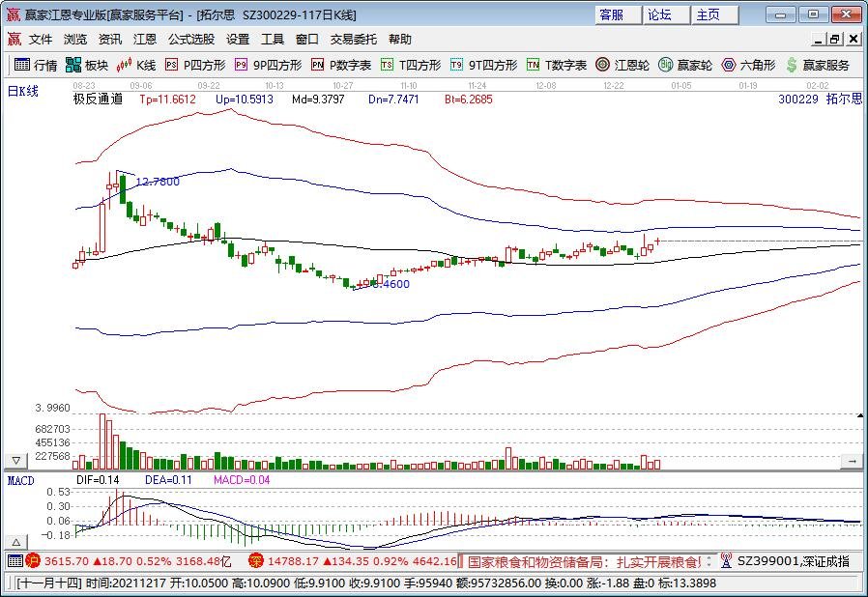This screenshot has width=868, height=597.
Task: Restore the inner chart window
Action: point(835,39)
